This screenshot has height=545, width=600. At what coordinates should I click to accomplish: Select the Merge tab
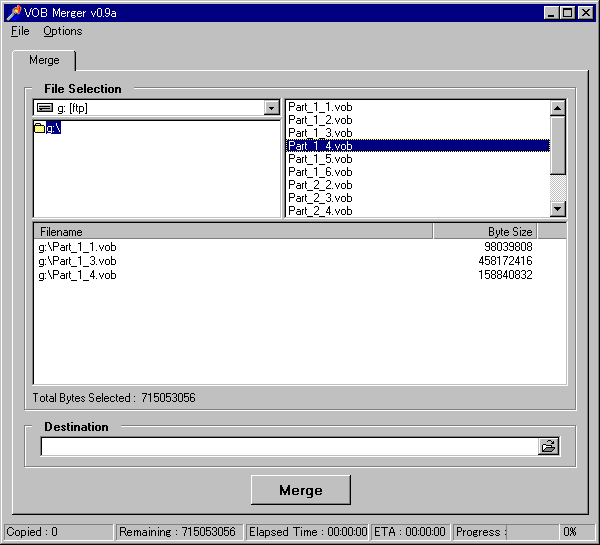click(44, 60)
